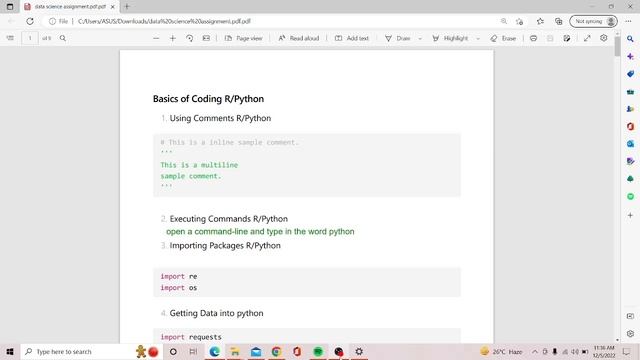
Task: Show hidden system tray icons
Action: pyautogui.click(x=535, y=351)
